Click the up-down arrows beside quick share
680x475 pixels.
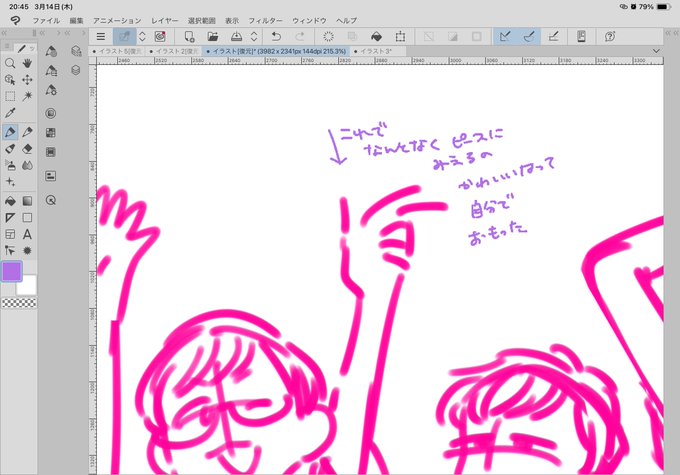[x=142, y=37]
